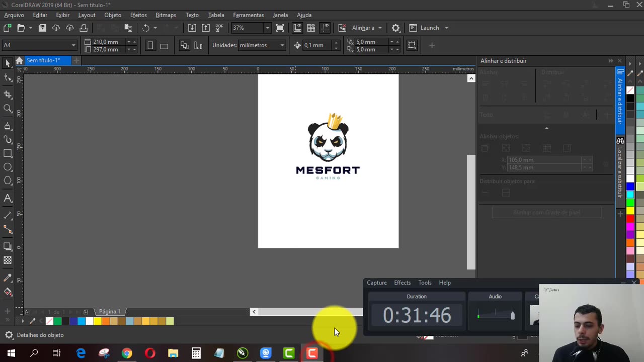Create a new document

point(7,28)
